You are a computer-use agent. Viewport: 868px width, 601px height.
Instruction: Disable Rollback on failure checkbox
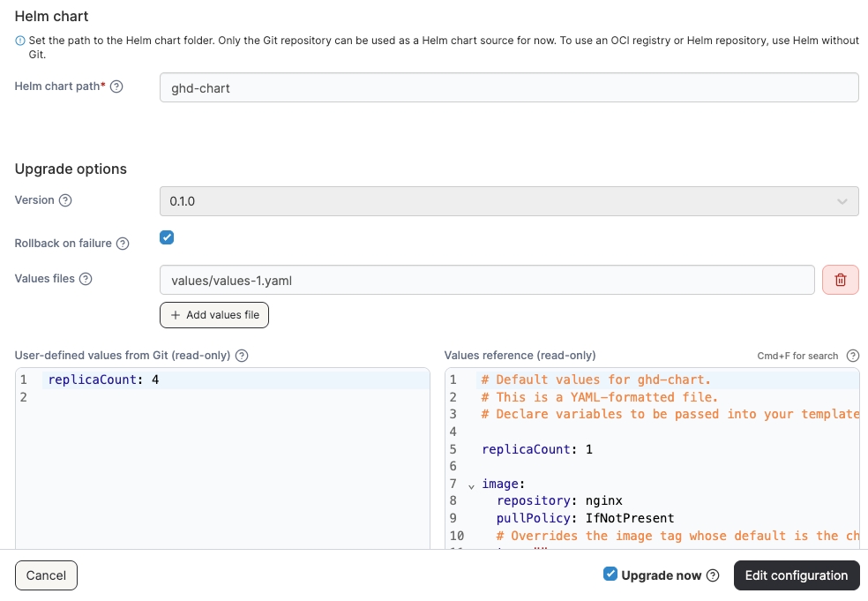tap(167, 237)
